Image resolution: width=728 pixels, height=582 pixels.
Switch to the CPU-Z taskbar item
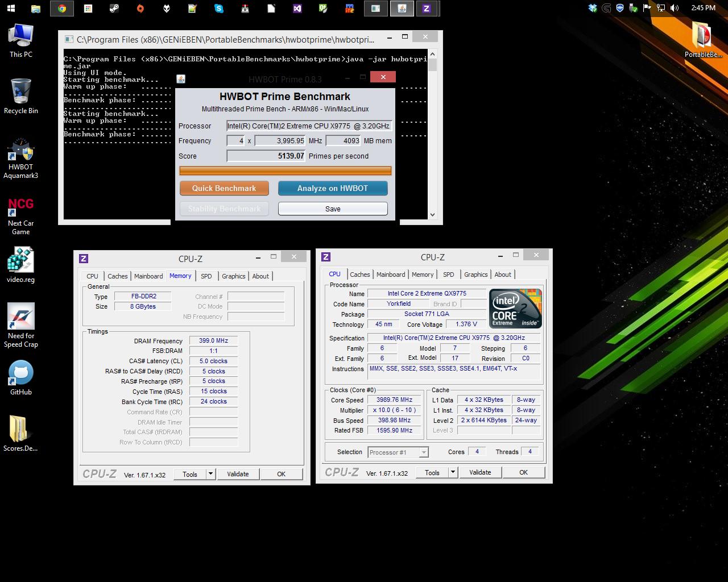click(x=427, y=9)
